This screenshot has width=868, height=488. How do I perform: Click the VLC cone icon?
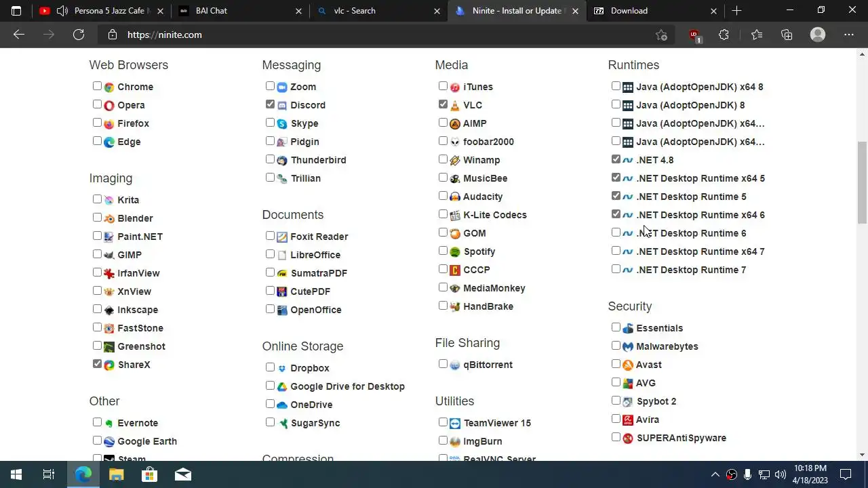coord(454,105)
